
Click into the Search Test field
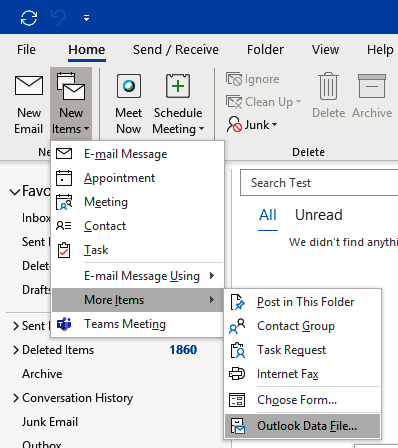pos(319,183)
